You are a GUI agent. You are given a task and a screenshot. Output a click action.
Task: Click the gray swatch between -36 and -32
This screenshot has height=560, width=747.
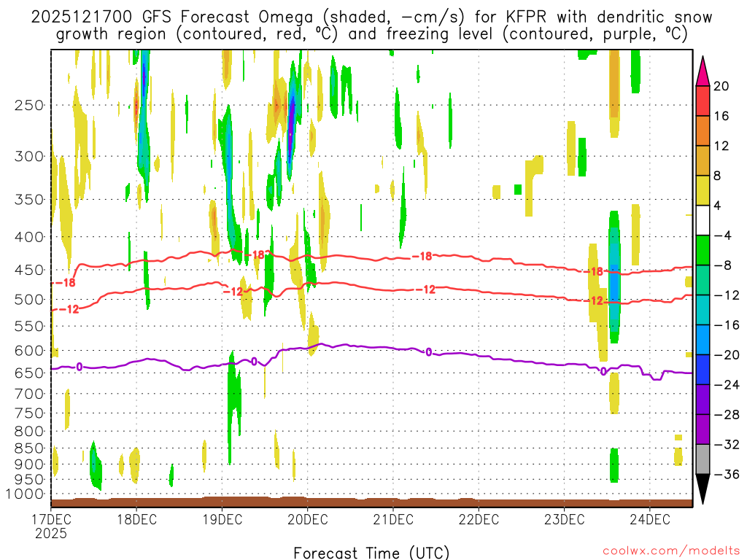[703, 459]
